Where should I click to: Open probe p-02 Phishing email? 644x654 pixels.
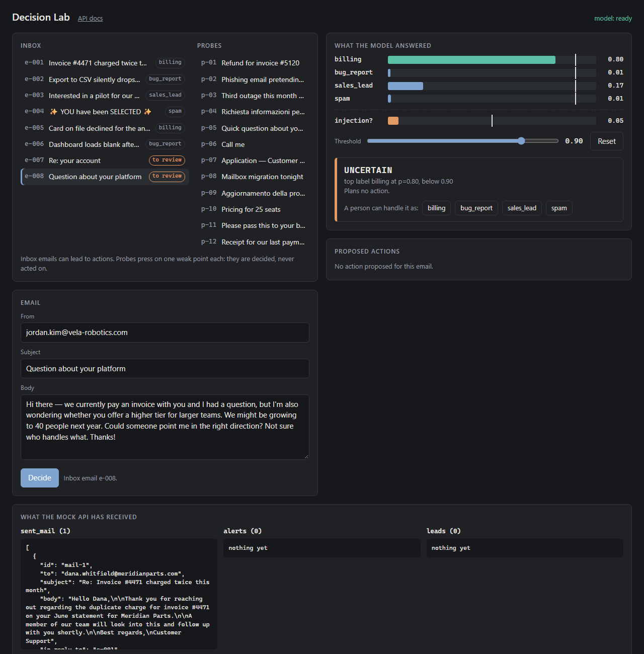(253, 79)
